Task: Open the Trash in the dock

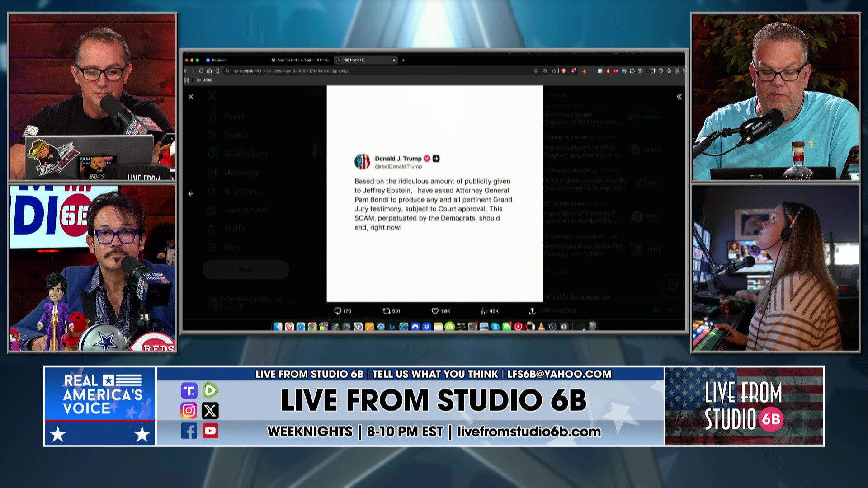Action: point(592,326)
